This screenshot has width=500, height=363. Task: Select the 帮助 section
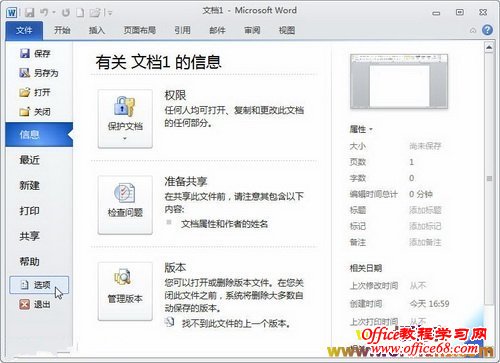tap(30, 261)
